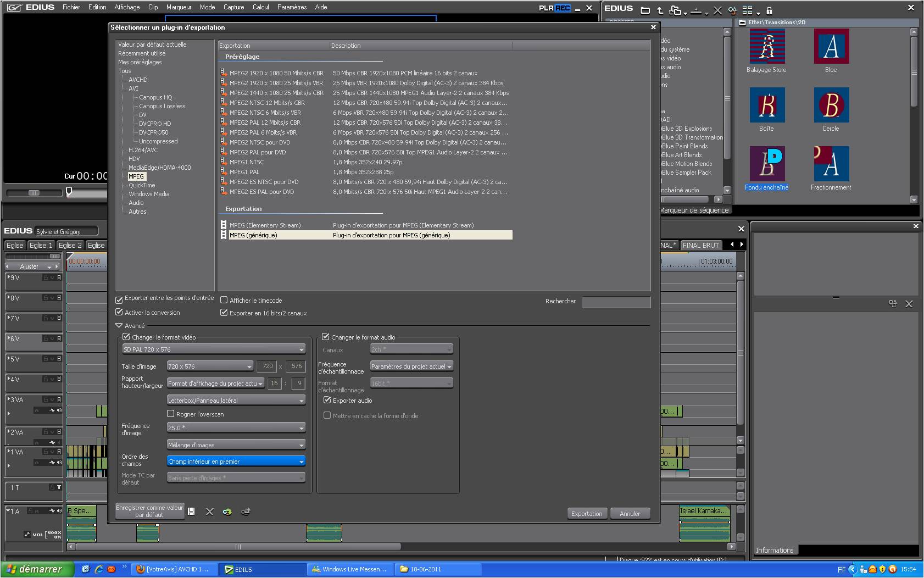The width and height of the screenshot is (924, 578).
Task: Click the delete preset X icon
Action: (209, 512)
